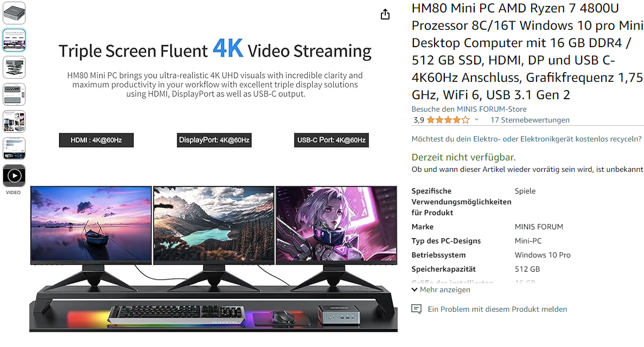
Task: Select the triple screen thumbnail image
Action: [14, 40]
